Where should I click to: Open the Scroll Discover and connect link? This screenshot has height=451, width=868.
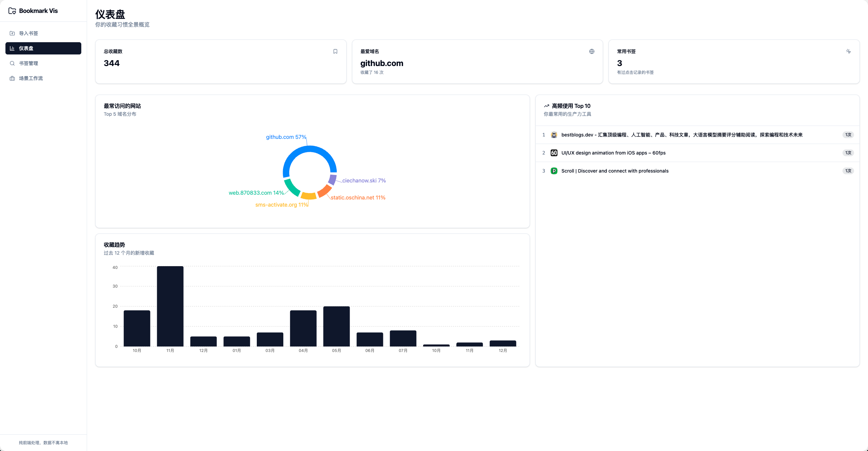[x=615, y=171]
